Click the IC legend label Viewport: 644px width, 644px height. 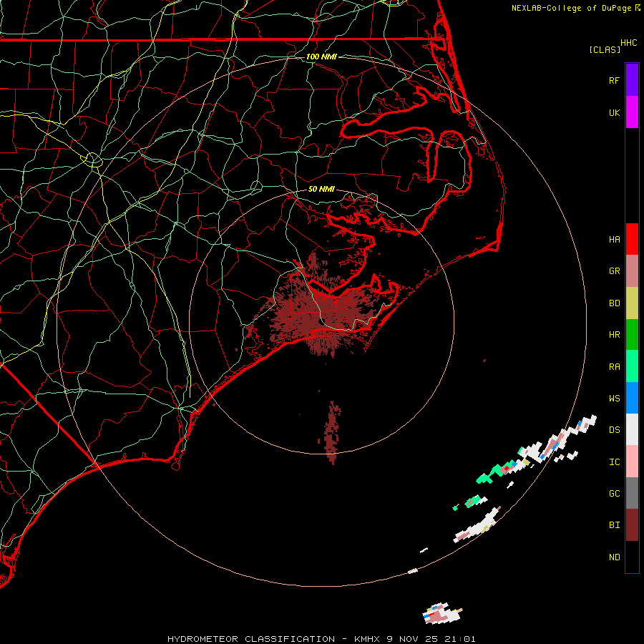pyautogui.click(x=615, y=462)
